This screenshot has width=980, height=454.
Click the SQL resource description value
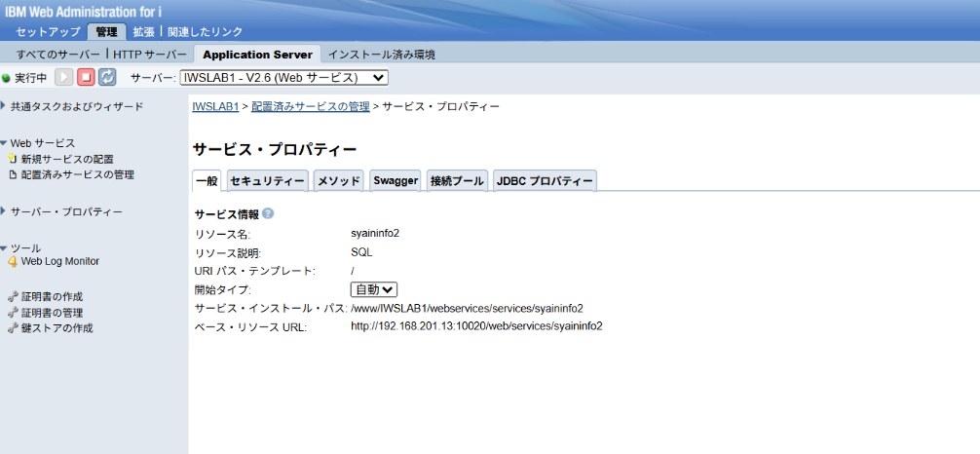point(361,252)
